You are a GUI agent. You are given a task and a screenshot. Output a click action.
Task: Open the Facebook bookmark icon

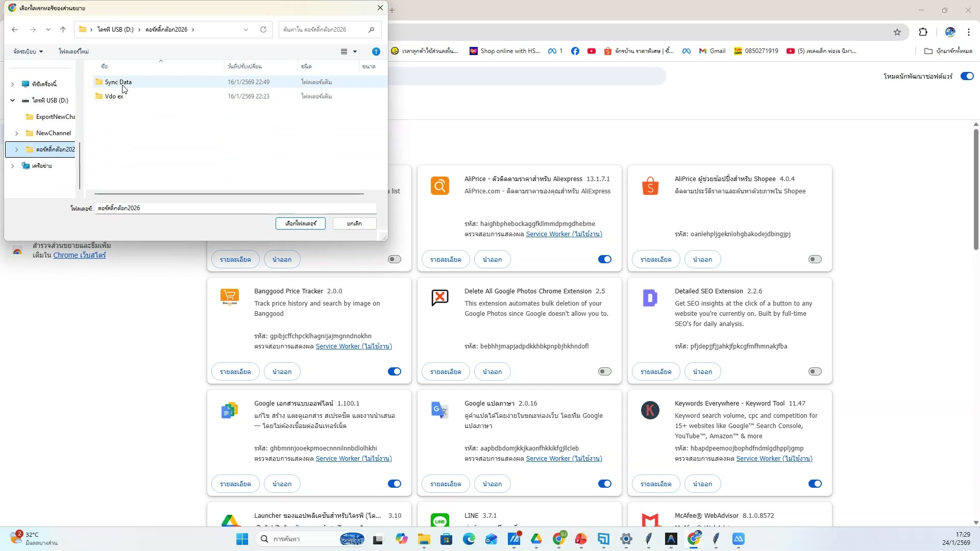575,51
